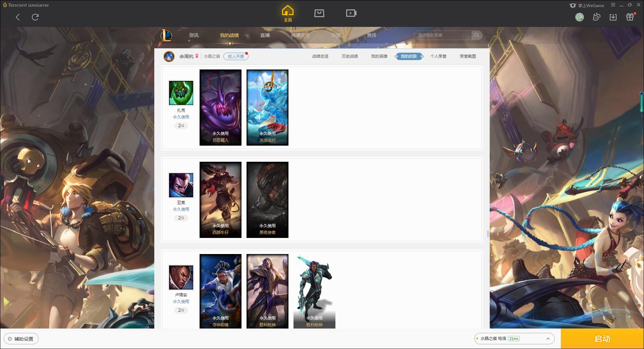Click the 21ms latency indicator
The width and height of the screenshot is (644, 349).
tap(514, 339)
